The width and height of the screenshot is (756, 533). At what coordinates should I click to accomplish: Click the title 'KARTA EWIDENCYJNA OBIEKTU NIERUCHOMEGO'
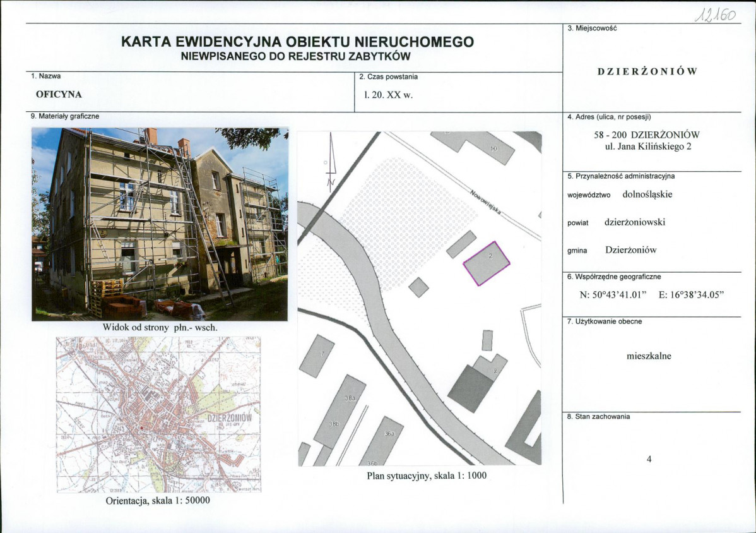pos(297,42)
